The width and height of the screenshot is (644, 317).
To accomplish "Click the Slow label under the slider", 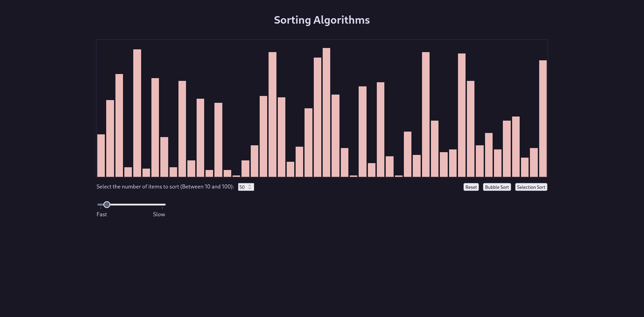I will (159, 215).
